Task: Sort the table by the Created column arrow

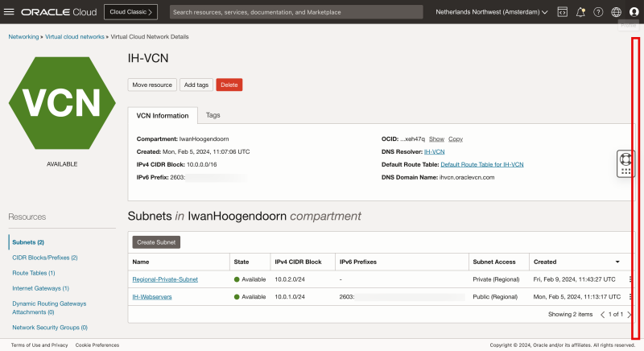Action: 617,262
